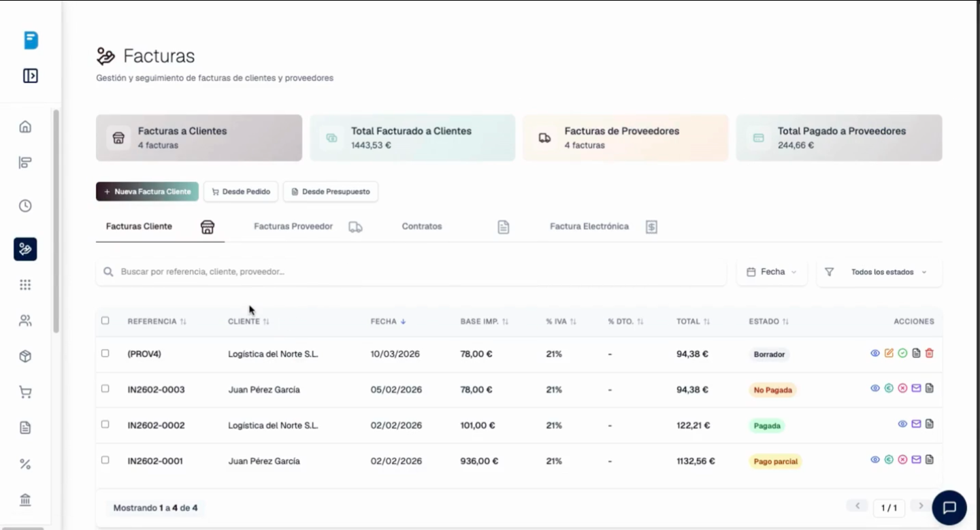Switch to the Factura Electrónica tab

pos(603,227)
